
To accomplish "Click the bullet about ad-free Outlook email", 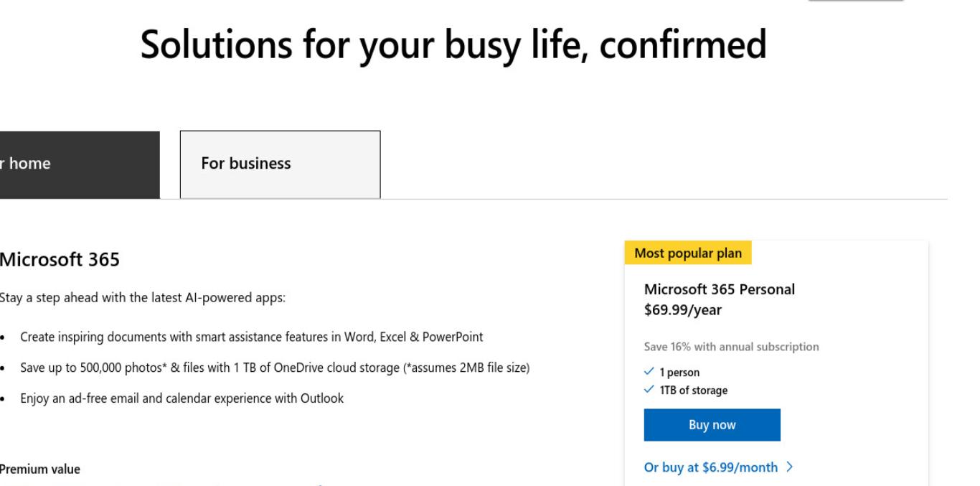I will tap(182, 398).
